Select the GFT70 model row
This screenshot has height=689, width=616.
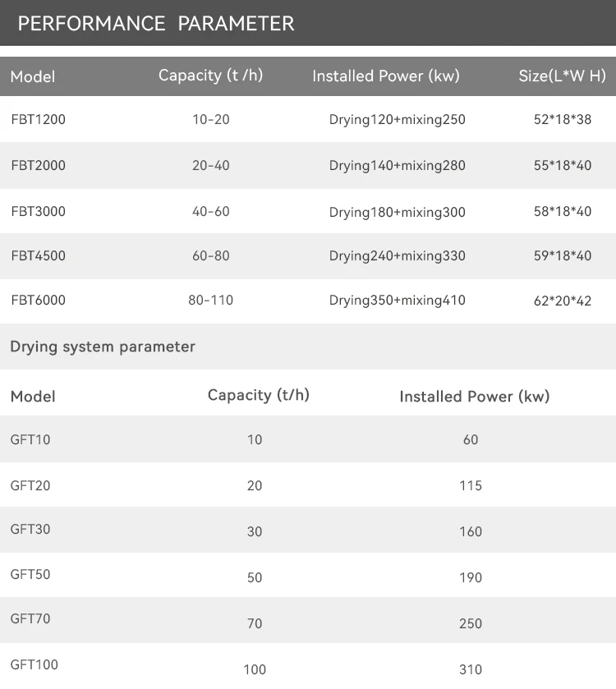30,618
